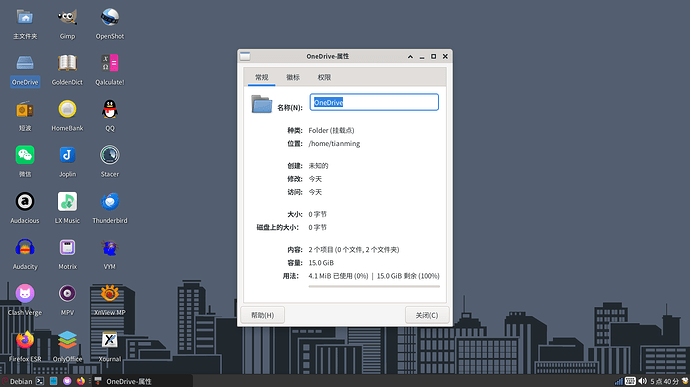Select OneDrive-属性 taskbar window button
This screenshot has height=387, width=690.
(143, 381)
